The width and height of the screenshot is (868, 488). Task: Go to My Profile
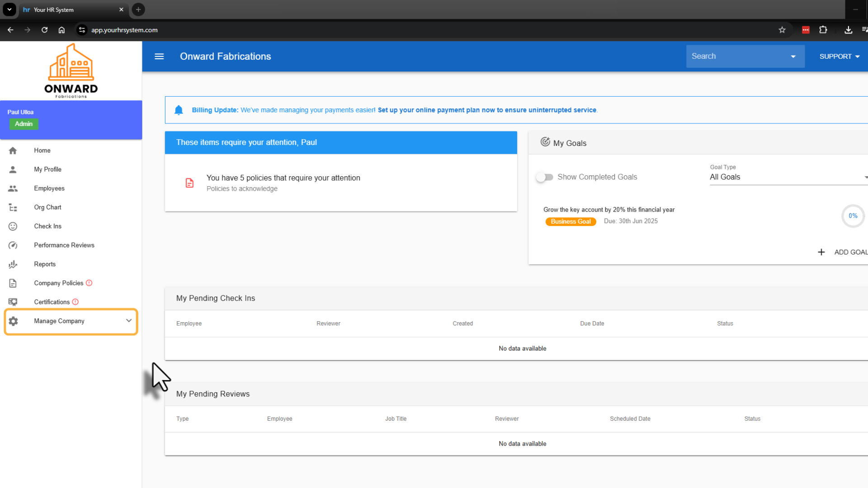(47, 169)
